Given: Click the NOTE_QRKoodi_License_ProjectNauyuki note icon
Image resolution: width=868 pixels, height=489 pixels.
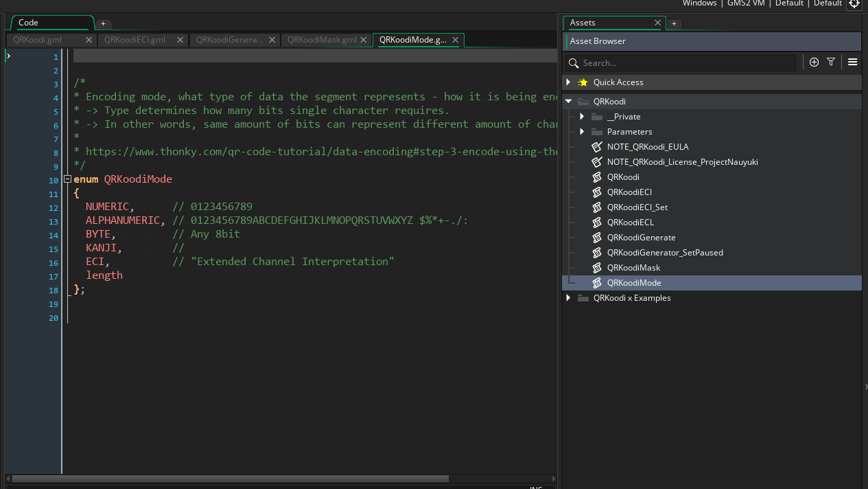Looking at the screenshot, I should [x=596, y=162].
